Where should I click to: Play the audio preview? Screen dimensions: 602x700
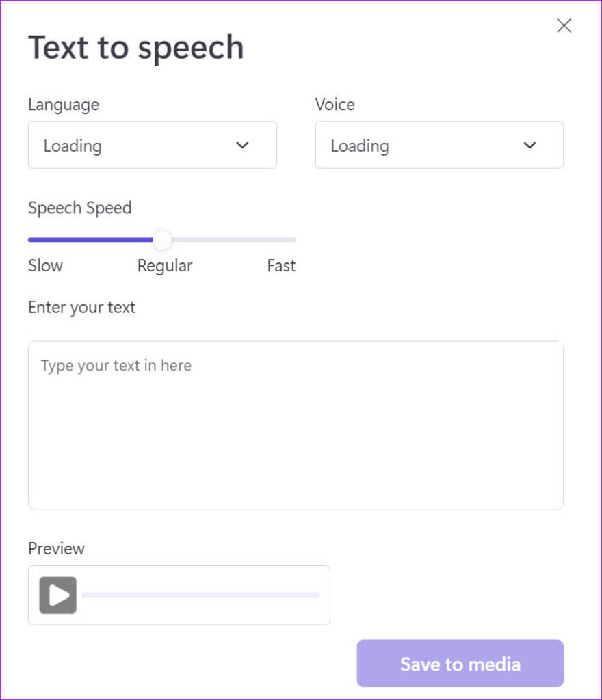click(58, 595)
